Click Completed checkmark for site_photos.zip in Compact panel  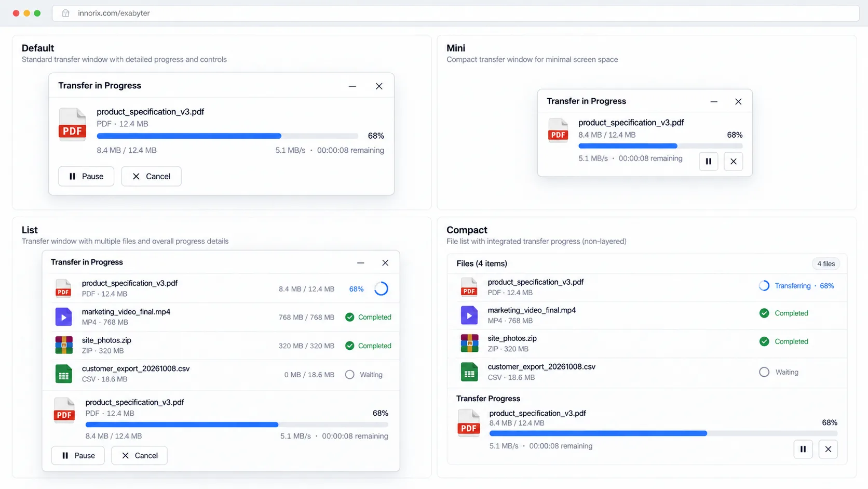tap(764, 341)
